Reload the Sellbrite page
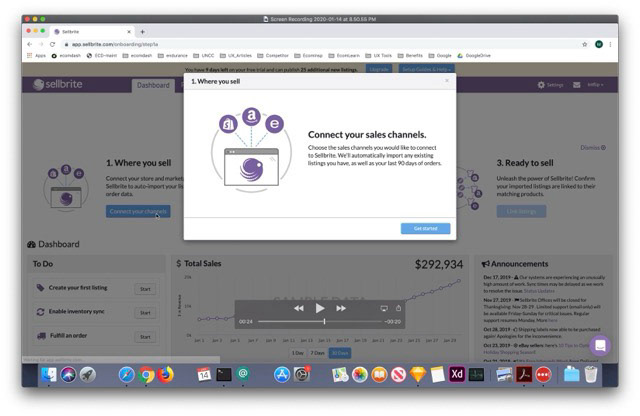640x416 pixels. 52,44
